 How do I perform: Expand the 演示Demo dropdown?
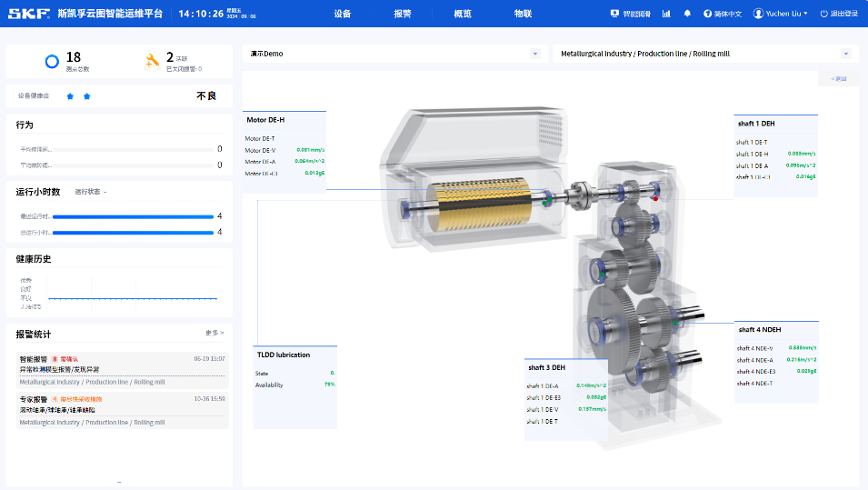(x=535, y=54)
